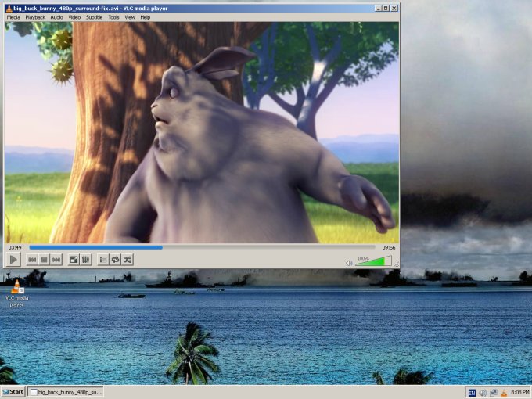Viewport: 532px width, 399px height.
Task: Click network icon in system tray
Action: tap(494, 393)
